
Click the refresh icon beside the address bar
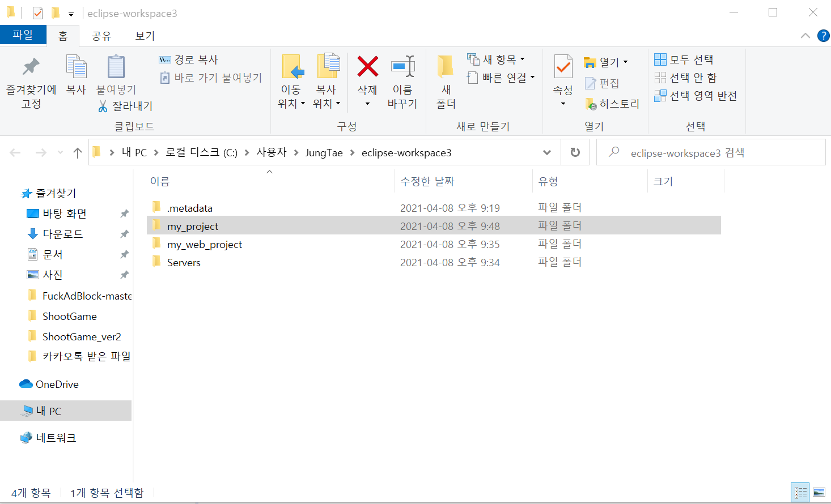click(575, 152)
